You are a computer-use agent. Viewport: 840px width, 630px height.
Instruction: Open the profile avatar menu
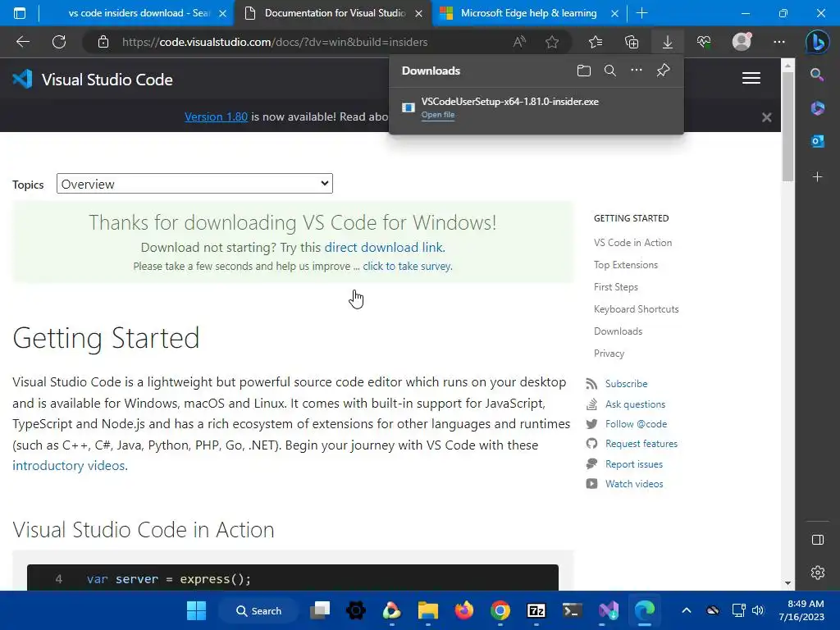click(742, 41)
